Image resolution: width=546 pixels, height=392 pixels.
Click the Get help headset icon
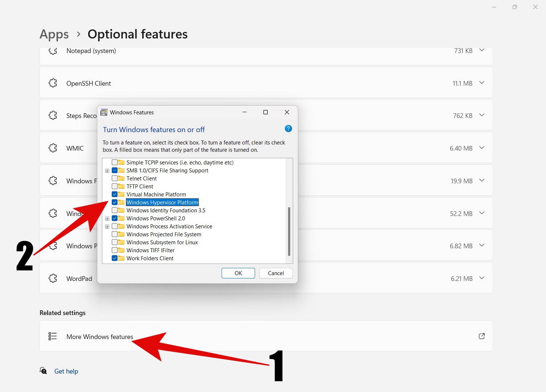[44, 371]
